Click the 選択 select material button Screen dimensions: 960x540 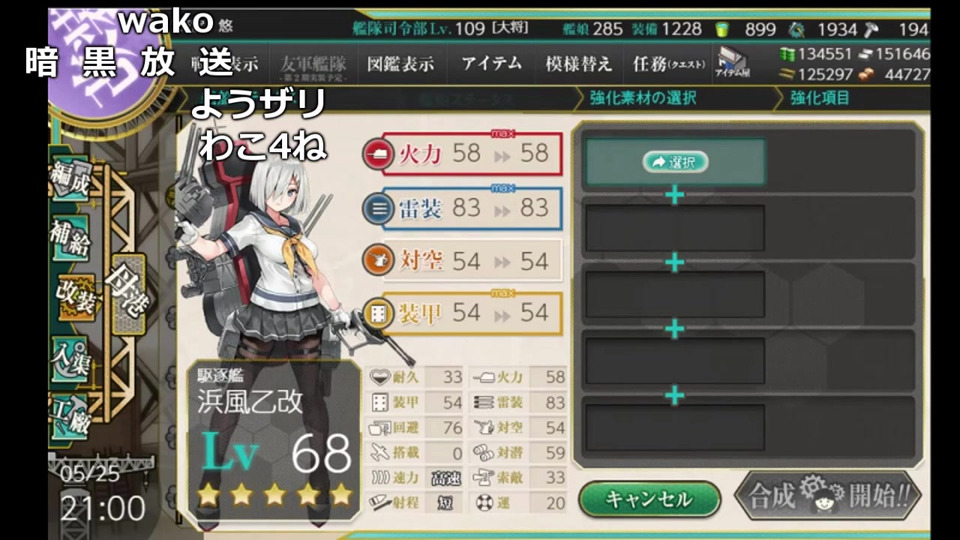tap(675, 162)
